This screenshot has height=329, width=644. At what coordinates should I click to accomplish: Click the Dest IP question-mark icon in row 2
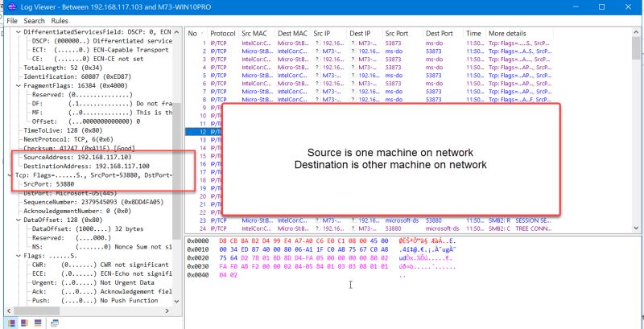coord(353,51)
